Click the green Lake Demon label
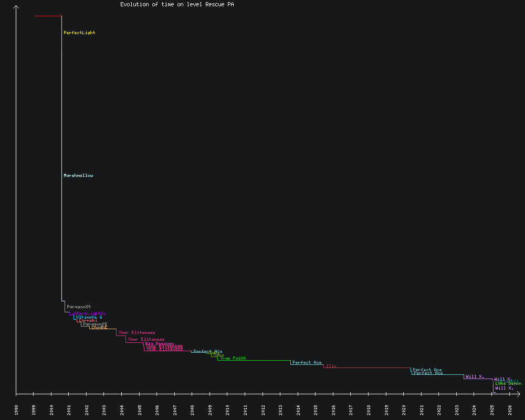The height and width of the screenshot is (420, 525). coord(508,384)
